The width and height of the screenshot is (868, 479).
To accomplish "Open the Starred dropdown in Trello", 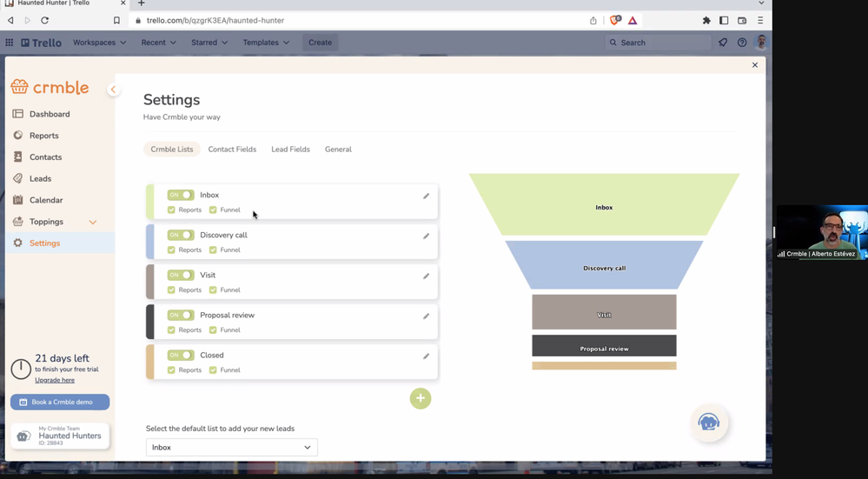I will [x=209, y=43].
